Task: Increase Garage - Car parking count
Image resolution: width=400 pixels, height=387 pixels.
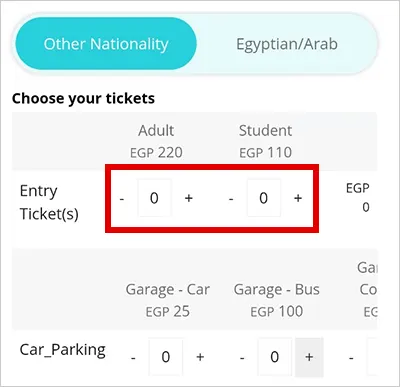Action: (x=200, y=357)
